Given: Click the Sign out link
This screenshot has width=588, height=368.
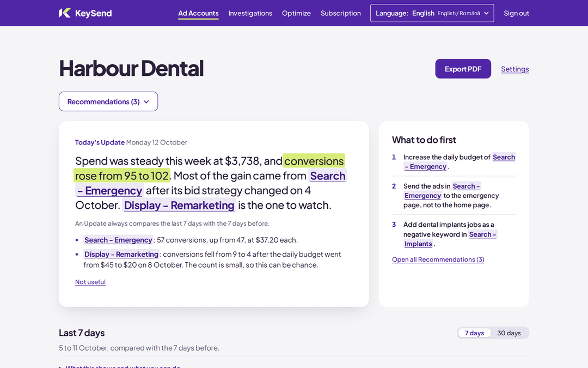Looking at the screenshot, I should coord(516,13).
